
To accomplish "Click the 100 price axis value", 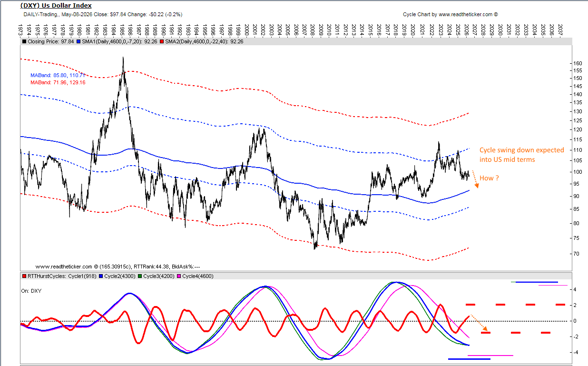I will tap(577, 172).
